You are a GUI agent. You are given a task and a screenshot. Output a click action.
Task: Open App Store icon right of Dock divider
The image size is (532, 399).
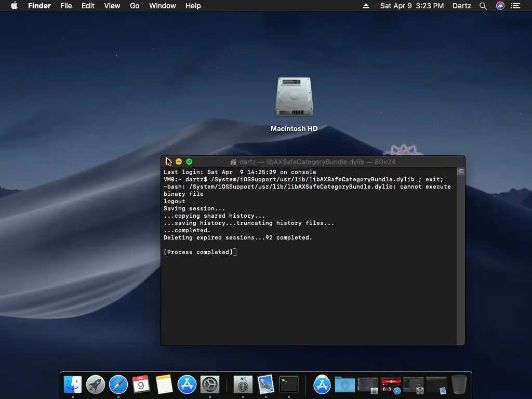point(322,384)
